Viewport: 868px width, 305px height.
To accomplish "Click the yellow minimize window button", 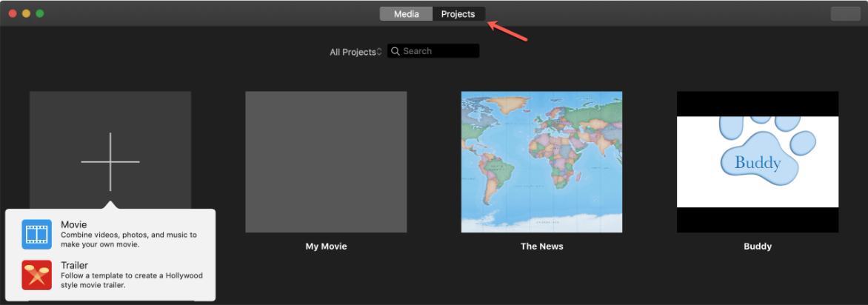I will (26, 13).
